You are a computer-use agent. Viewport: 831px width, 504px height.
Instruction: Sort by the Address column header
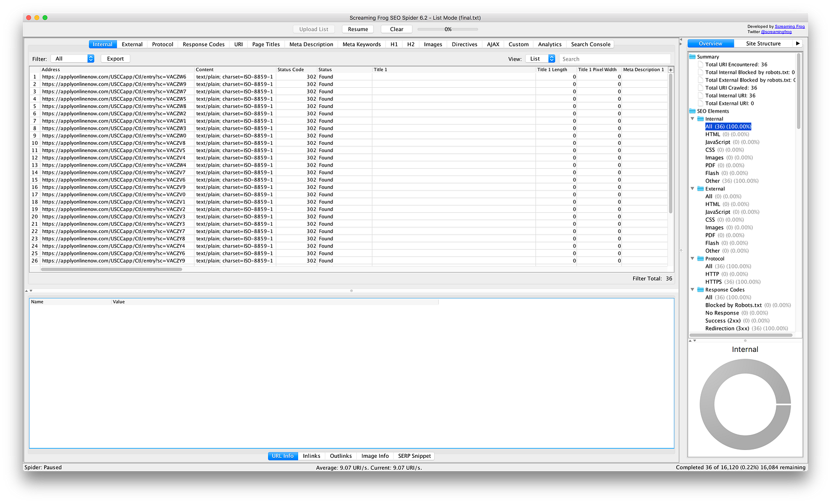pos(117,70)
